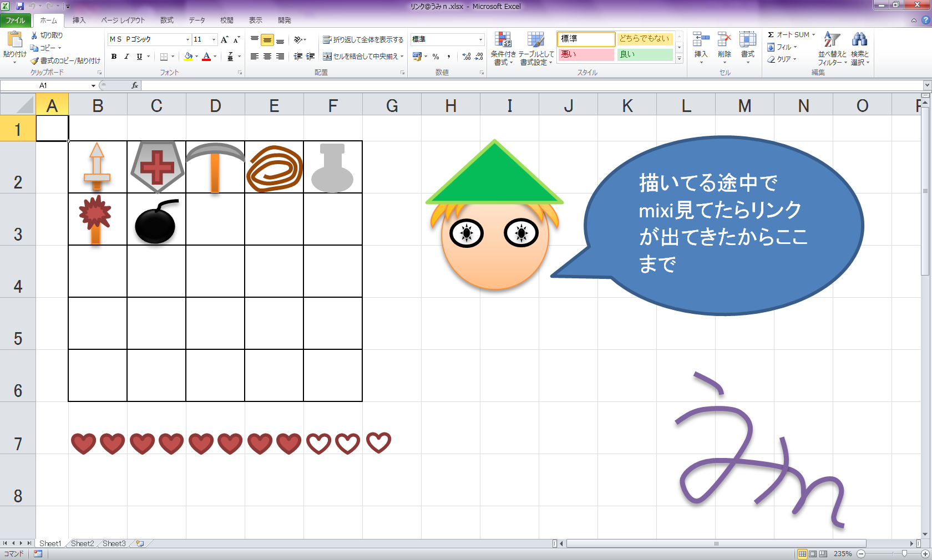Click the decrease indent icon

[298, 56]
